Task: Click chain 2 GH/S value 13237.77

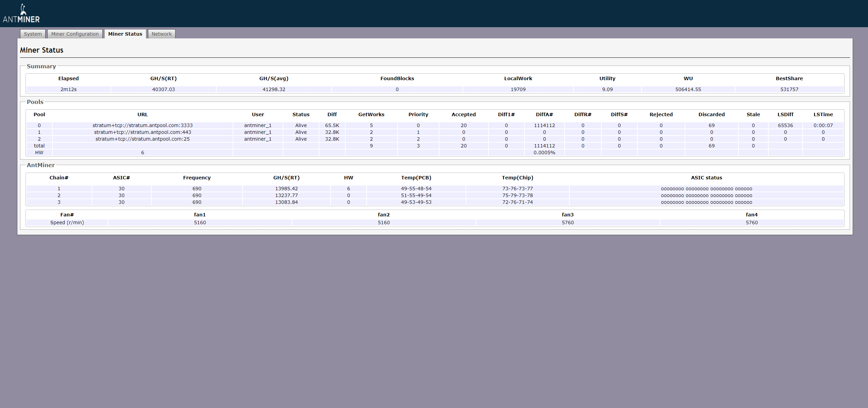Action: click(286, 195)
